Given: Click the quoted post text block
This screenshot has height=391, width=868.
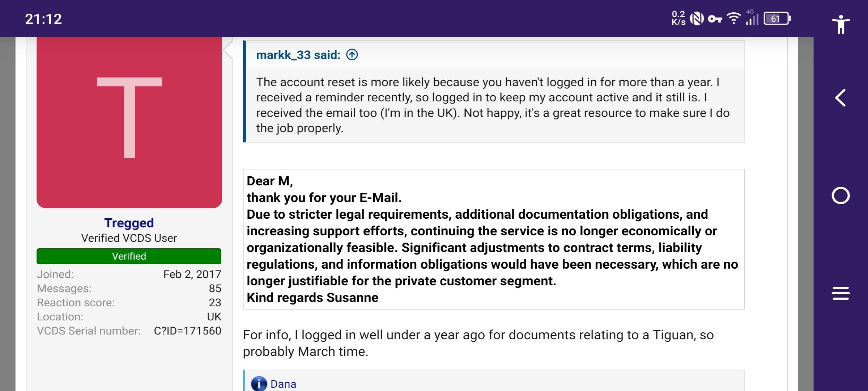Looking at the screenshot, I should pos(493,105).
